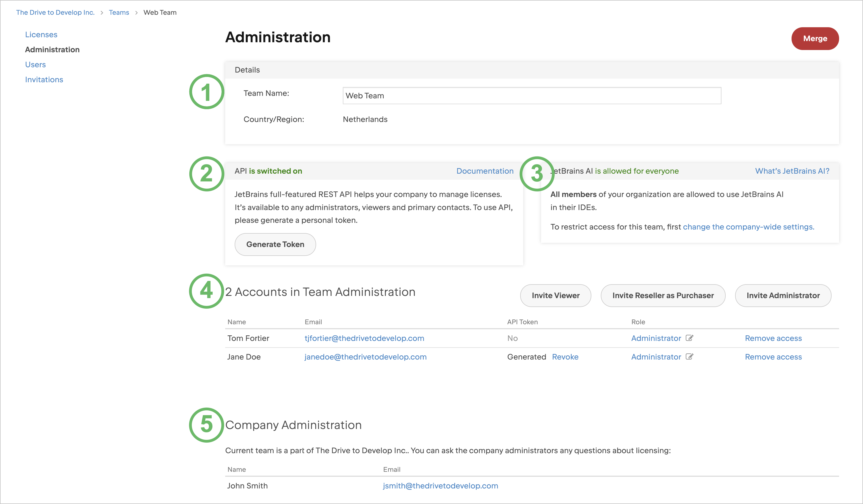Open What's JetBrains AI? link

tap(792, 171)
